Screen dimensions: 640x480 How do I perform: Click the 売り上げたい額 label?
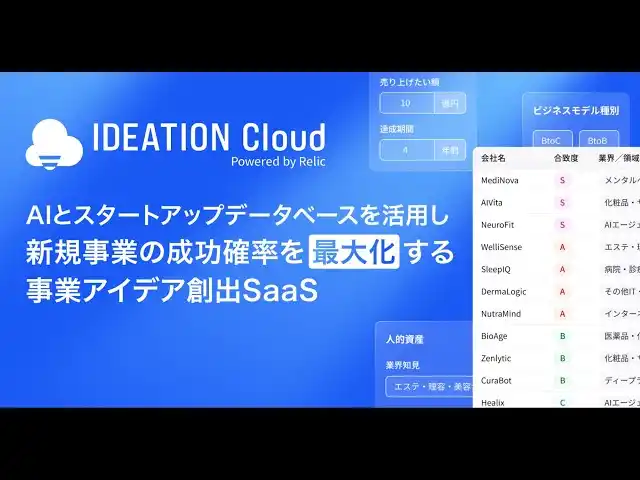pyautogui.click(x=409, y=82)
